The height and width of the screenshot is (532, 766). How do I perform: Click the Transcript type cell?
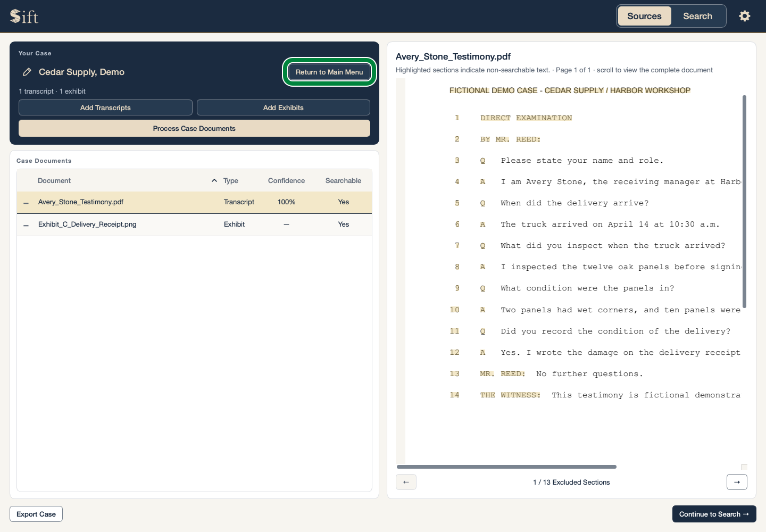click(239, 202)
